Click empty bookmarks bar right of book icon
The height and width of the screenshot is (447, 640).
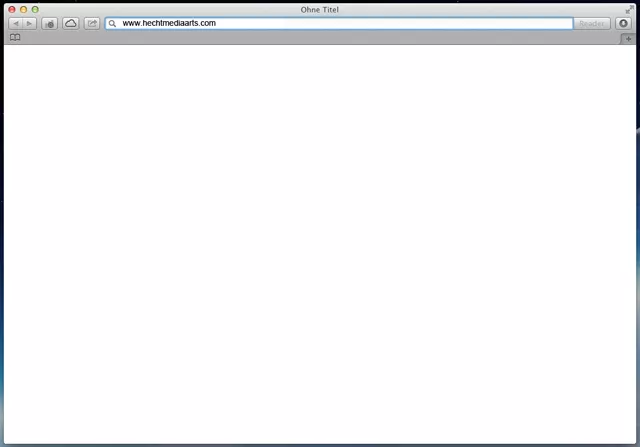tap(300, 38)
